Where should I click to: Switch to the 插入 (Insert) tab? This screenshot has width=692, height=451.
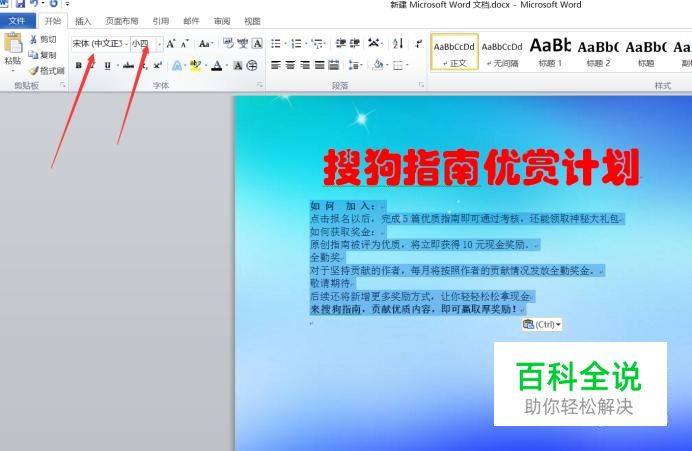point(83,21)
